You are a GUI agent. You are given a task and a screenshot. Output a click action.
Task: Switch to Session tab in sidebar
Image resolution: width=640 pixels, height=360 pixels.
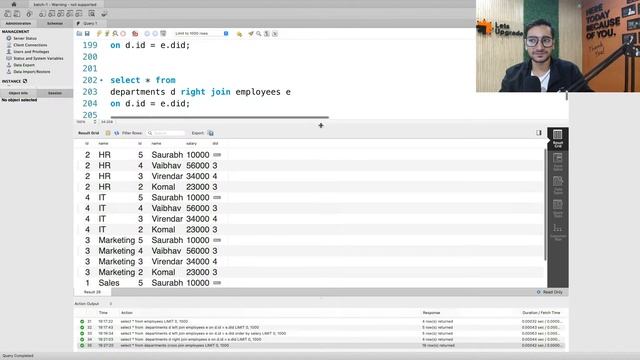(55, 93)
